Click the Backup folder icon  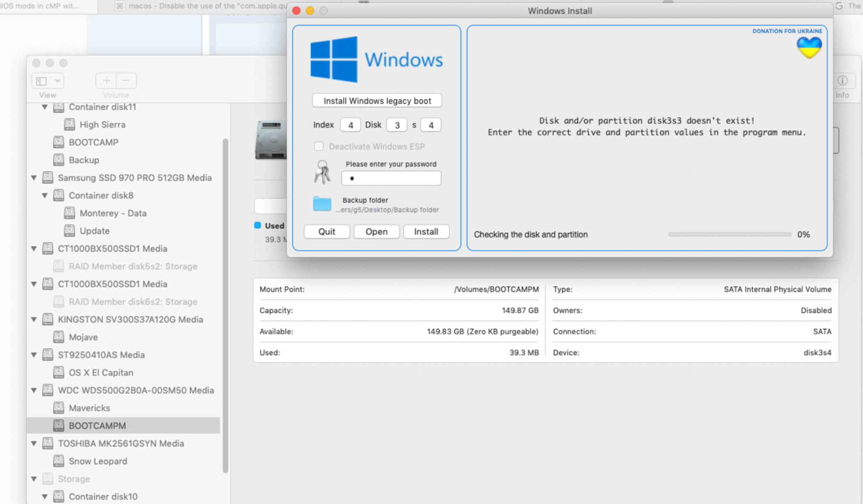tap(322, 204)
